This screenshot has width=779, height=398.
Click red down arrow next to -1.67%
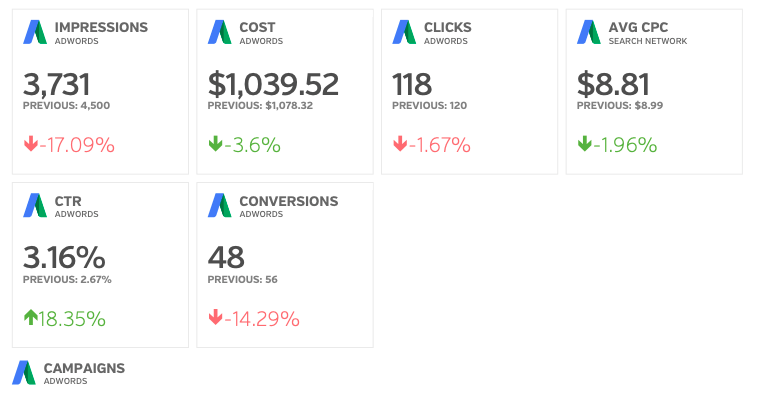point(400,144)
